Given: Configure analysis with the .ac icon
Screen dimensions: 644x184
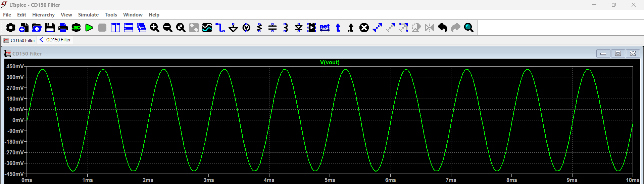Looking at the screenshot, I should (x=76, y=28).
